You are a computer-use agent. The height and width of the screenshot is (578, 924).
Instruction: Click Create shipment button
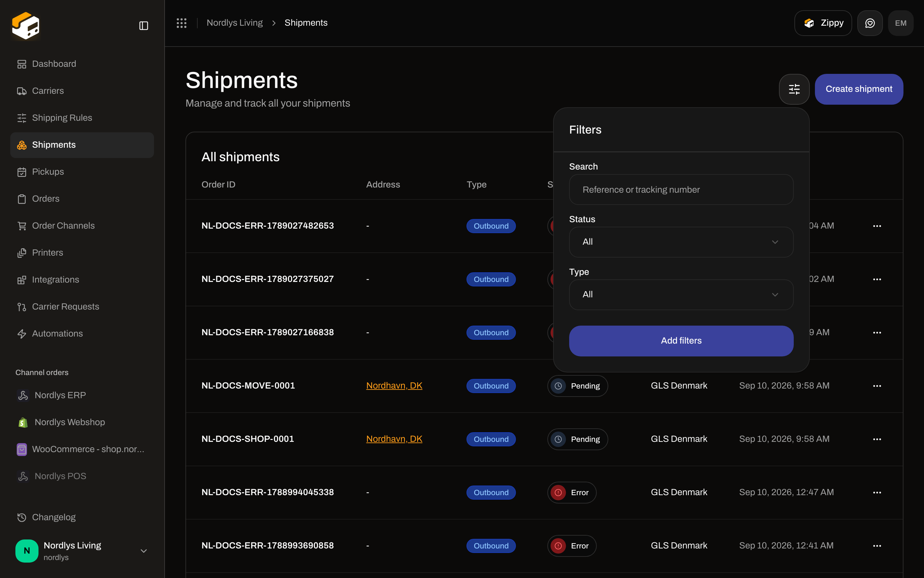pos(859,89)
